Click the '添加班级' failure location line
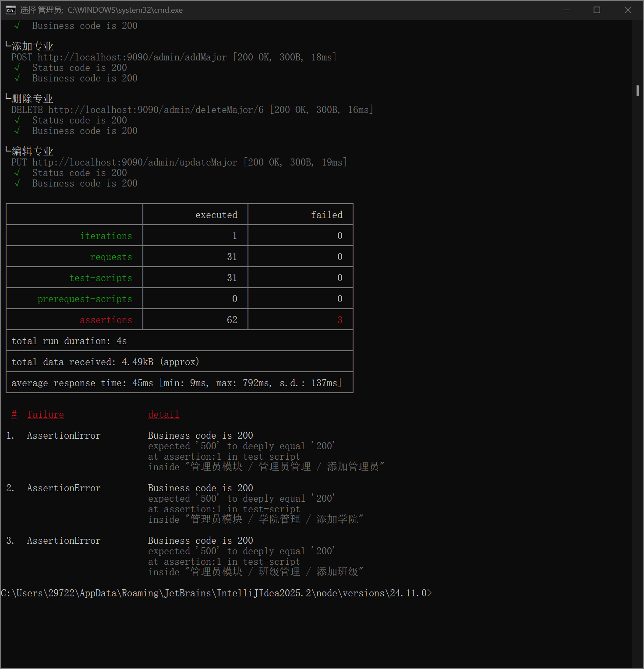 (x=256, y=572)
